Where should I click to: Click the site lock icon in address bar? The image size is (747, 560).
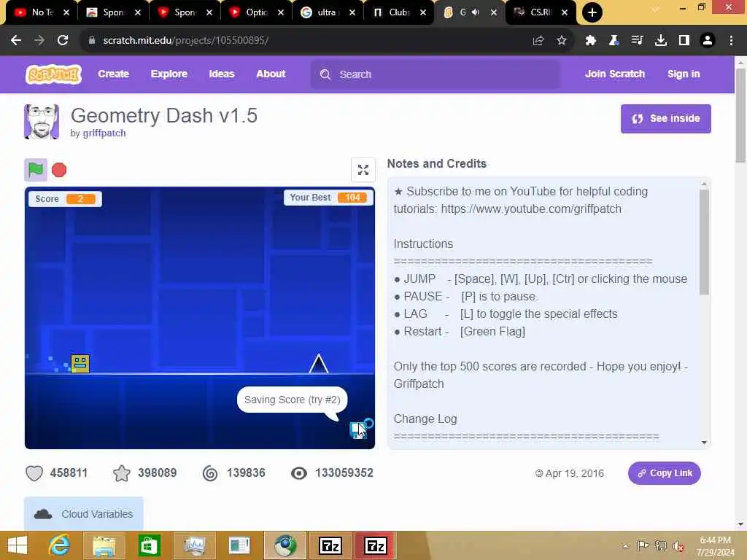[91, 41]
